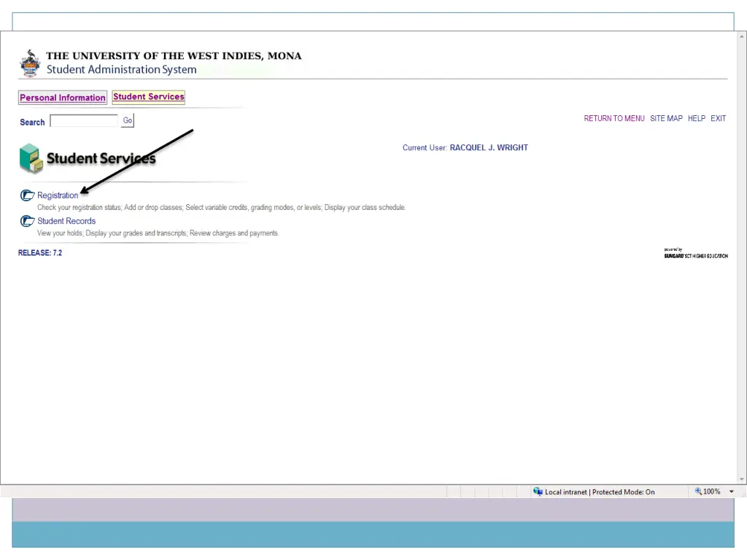
Task: Click the Local intranet Protected Mode status text
Action: click(600, 492)
